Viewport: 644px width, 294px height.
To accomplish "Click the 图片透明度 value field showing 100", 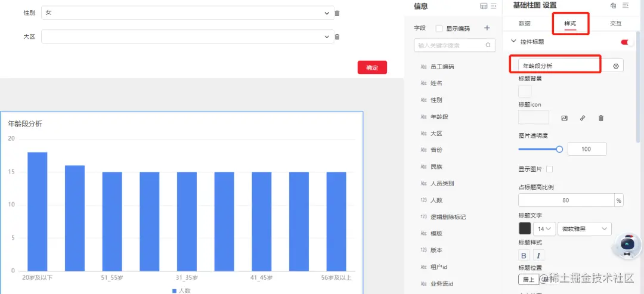I will point(587,149).
